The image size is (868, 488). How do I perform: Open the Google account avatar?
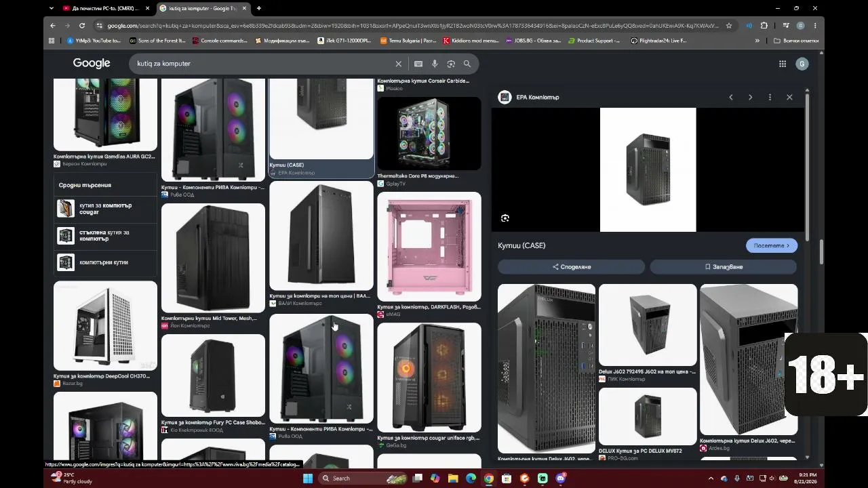802,64
